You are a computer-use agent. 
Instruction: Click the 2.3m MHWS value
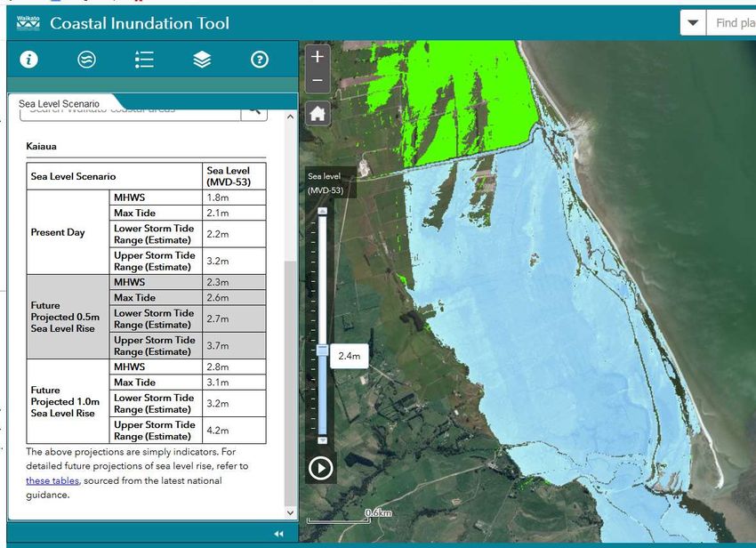(217, 282)
